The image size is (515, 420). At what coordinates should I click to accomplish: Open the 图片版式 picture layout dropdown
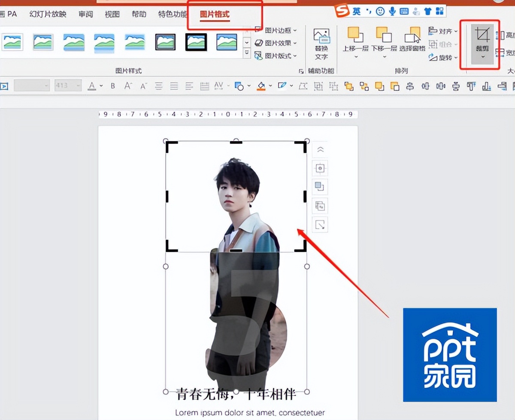click(x=276, y=56)
